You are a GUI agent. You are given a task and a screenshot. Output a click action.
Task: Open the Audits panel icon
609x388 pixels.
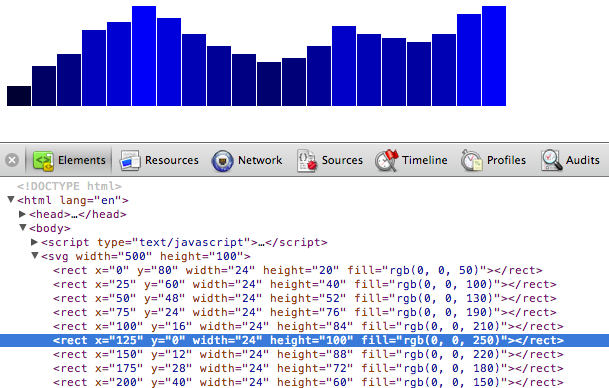tap(552, 160)
